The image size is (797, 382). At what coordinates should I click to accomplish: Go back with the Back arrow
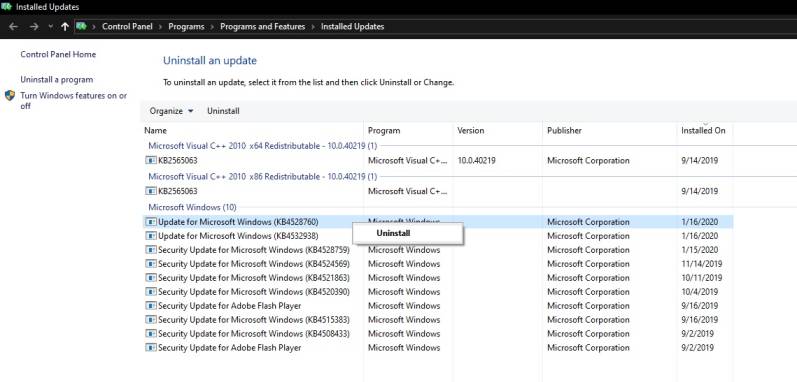pyautogui.click(x=14, y=26)
